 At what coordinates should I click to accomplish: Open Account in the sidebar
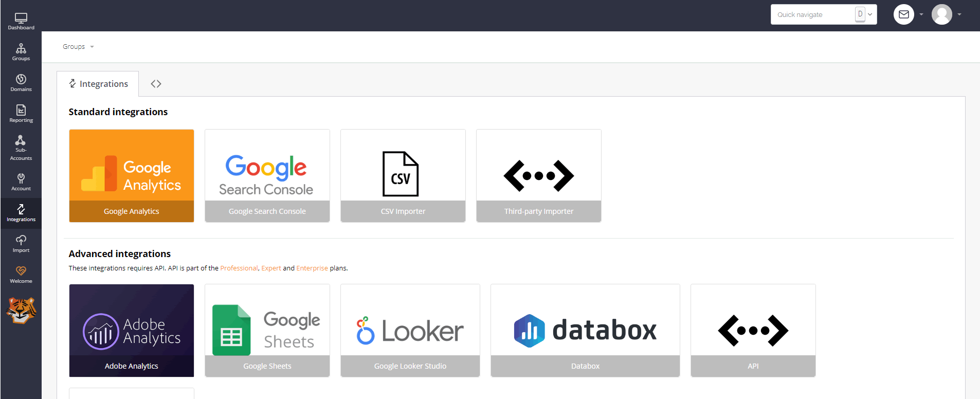tap(21, 182)
